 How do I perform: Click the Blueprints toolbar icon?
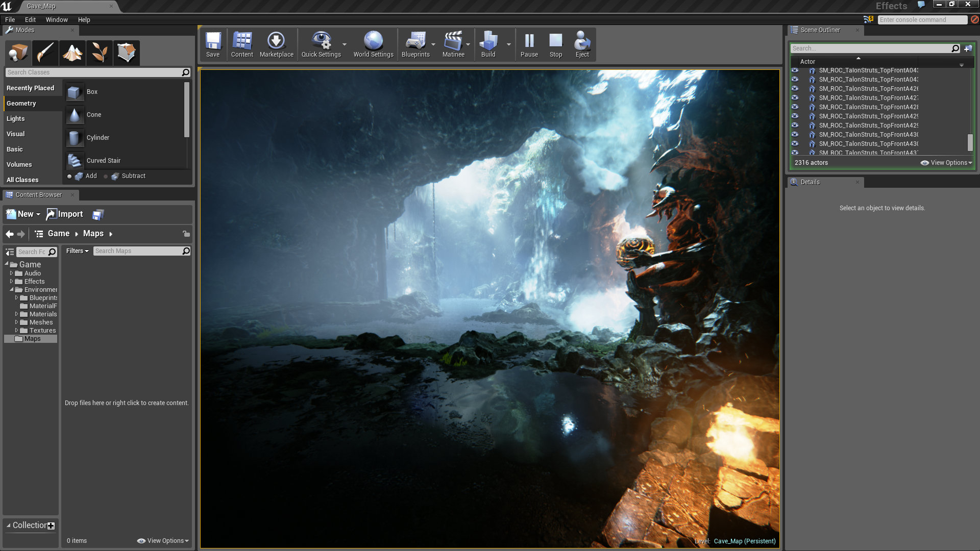[415, 45]
